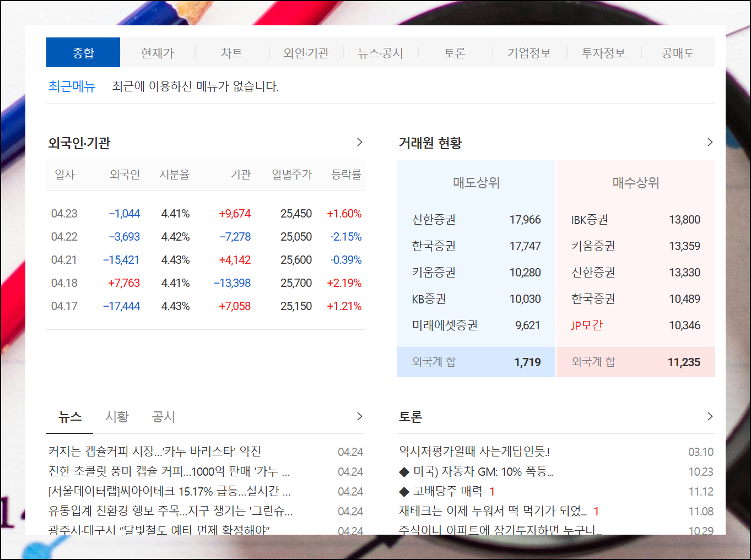Click the 외국인·기관 section heading
Viewport: 751px width, 560px height.
[x=79, y=143]
